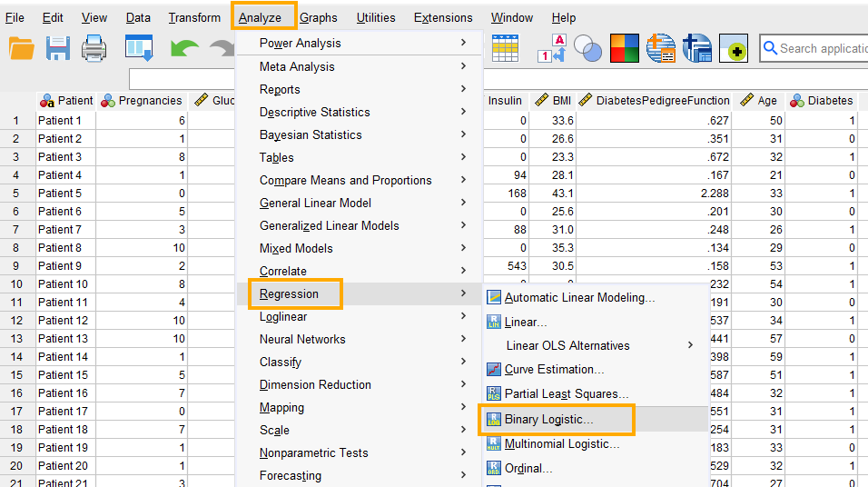Open the Extensions menu
Viewport: 868px width, 487px height.
click(443, 18)
